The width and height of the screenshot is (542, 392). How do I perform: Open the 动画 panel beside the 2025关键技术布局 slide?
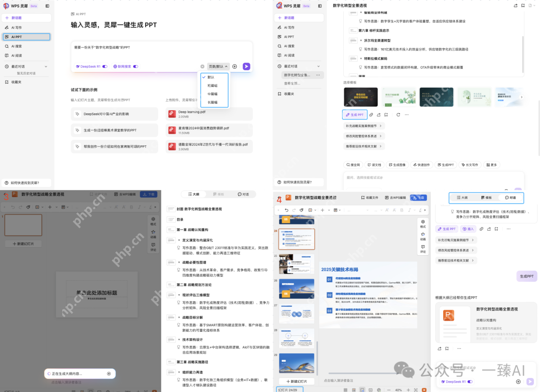(x=423, y=236)
